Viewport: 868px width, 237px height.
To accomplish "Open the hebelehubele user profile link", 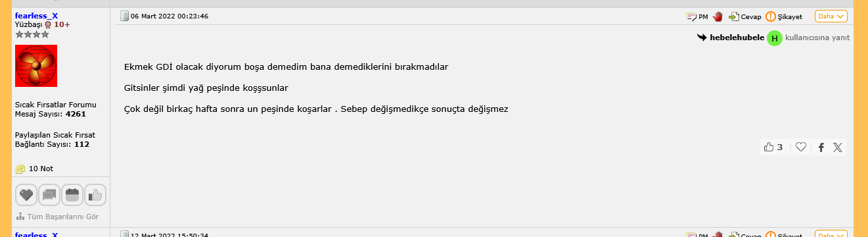I will pyautogui.click(x=737, y=38).
